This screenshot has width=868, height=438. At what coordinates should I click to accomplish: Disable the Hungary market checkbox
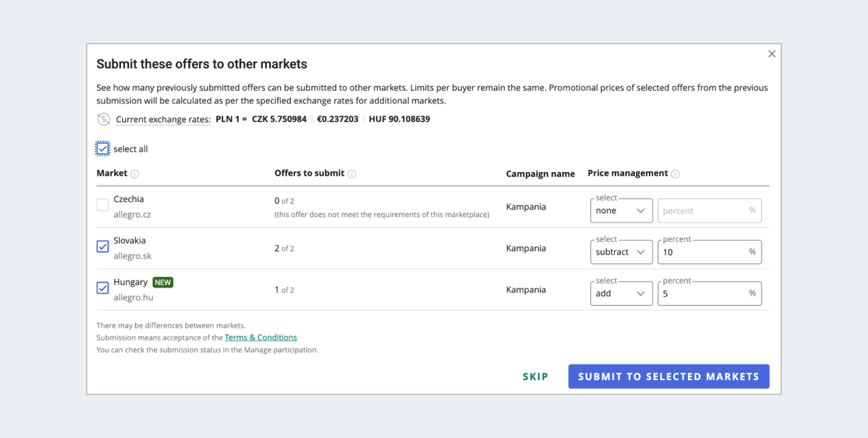coord(101,288)
